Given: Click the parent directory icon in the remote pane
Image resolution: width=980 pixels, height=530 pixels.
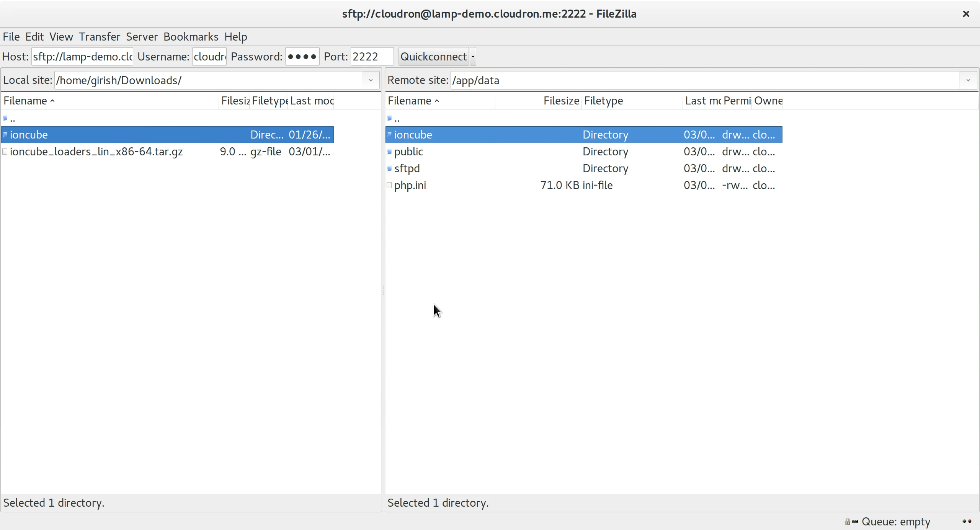Looking at the screenshot, I should click(389, 118).
